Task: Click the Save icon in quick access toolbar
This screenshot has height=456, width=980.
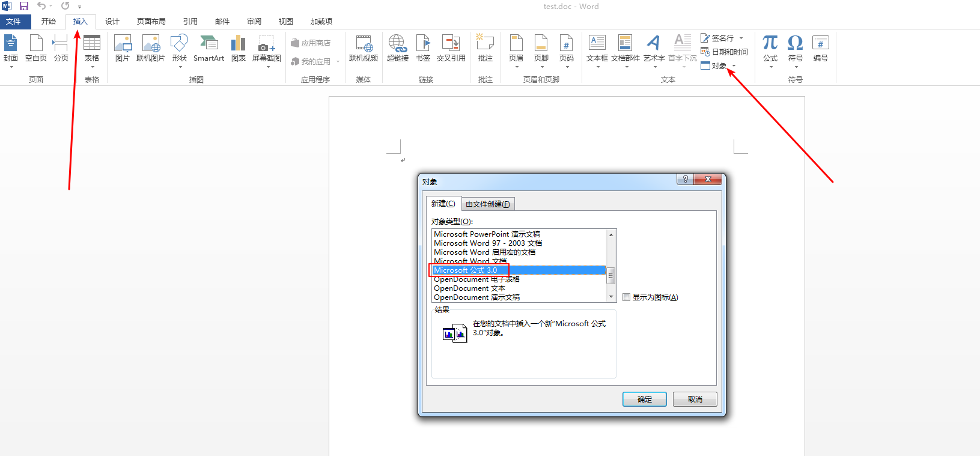Action: (24, 6)
